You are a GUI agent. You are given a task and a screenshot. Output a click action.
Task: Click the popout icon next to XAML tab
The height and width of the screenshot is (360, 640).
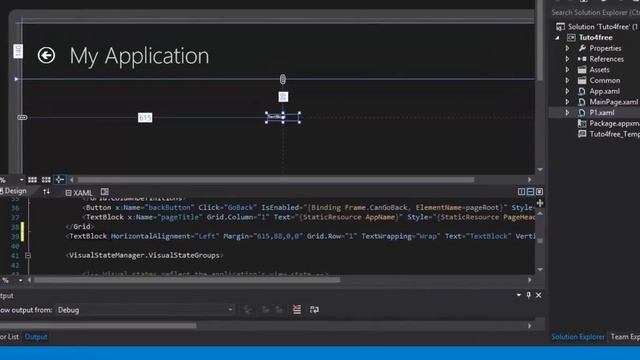pos(104,192)
